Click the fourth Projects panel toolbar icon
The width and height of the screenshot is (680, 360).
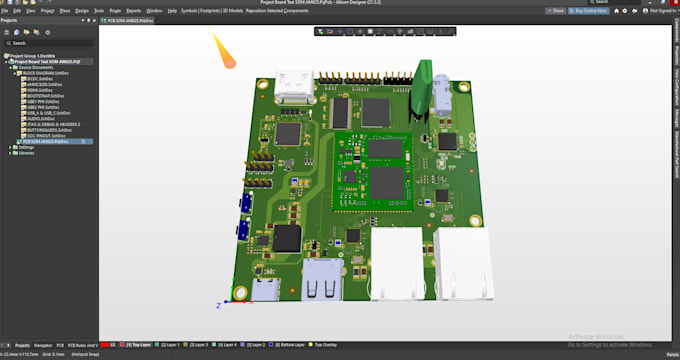click(36, 33)
